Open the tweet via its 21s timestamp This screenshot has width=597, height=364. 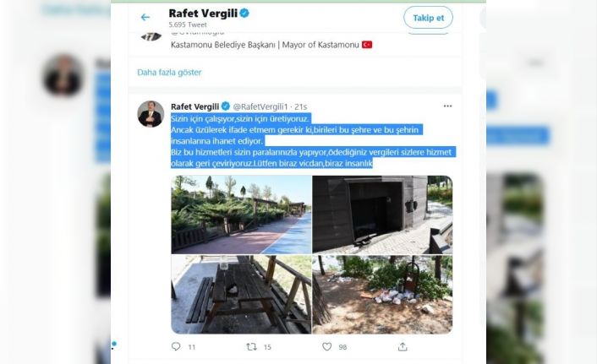[301, 106]
